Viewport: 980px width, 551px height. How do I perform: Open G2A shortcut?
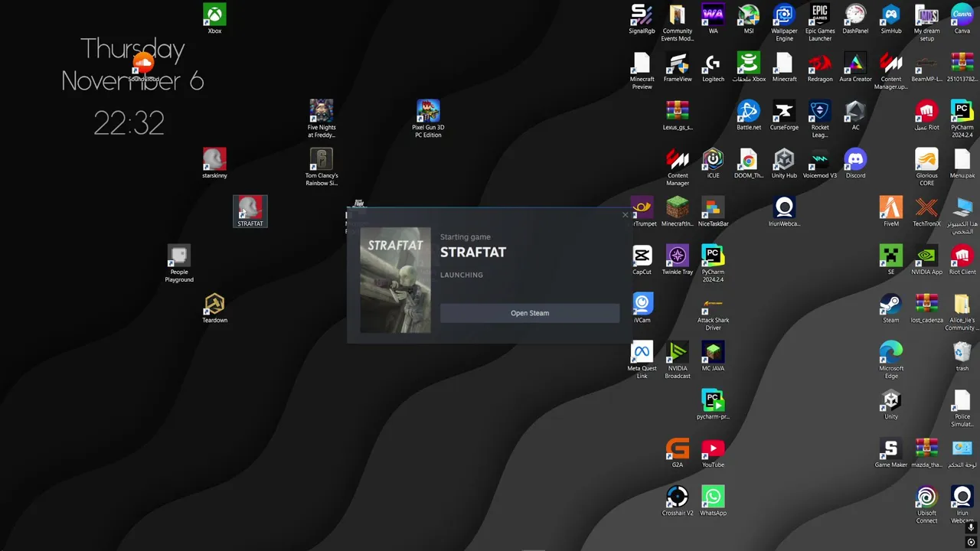(678, 452)
